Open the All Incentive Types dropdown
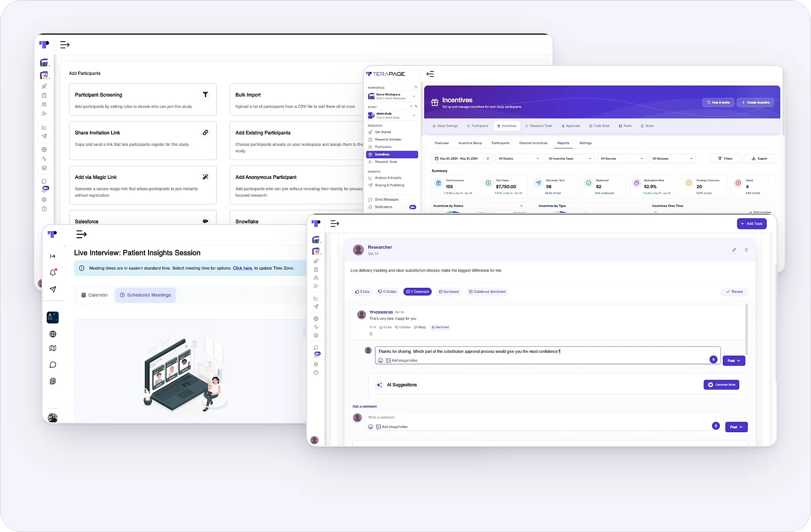Screen dimensions: 811x532 tap(569, 159)
